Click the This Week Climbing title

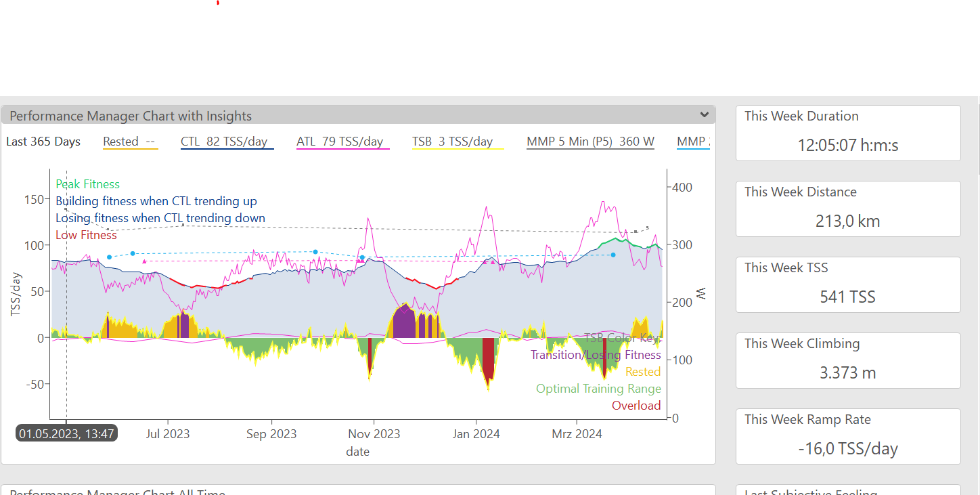pos(802,343)
